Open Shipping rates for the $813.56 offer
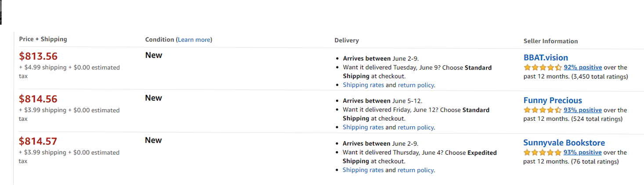644x185 pixels. [363, 85]
